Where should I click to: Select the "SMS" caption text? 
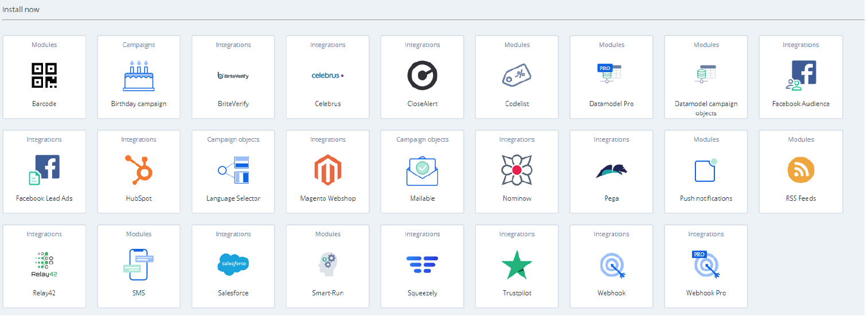point(139,293)
